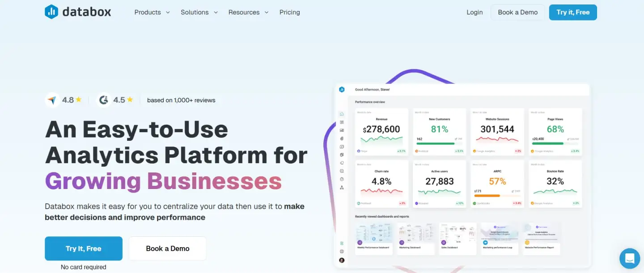Viewport: 644px width, 273px height.
Task: Click the databox wordmark text
Action: click(x=87, y=12)
